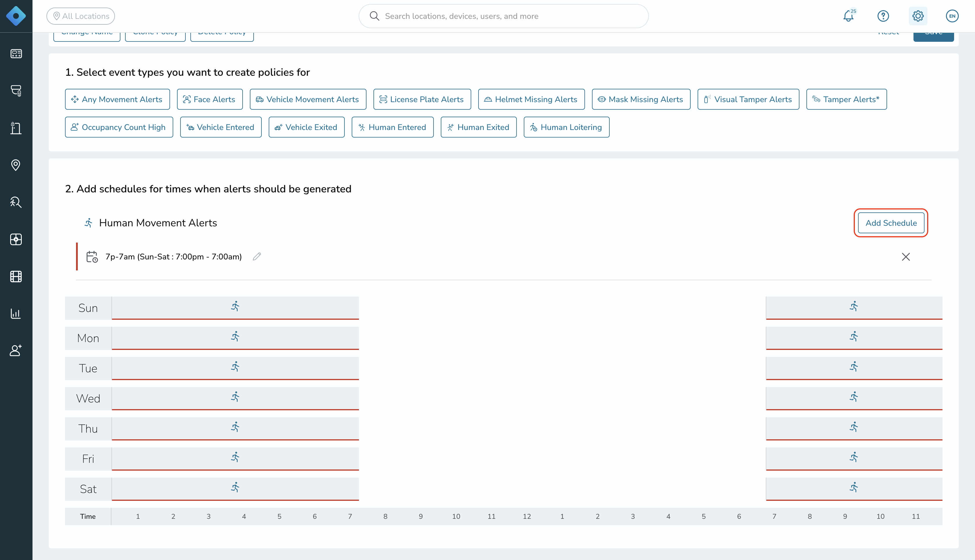Click the Wed day label

[x=88, y=398]
